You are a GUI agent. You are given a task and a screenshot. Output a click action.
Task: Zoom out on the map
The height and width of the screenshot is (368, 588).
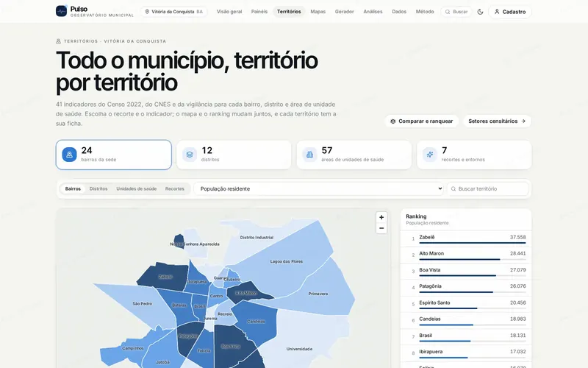(x=381, y=228)
